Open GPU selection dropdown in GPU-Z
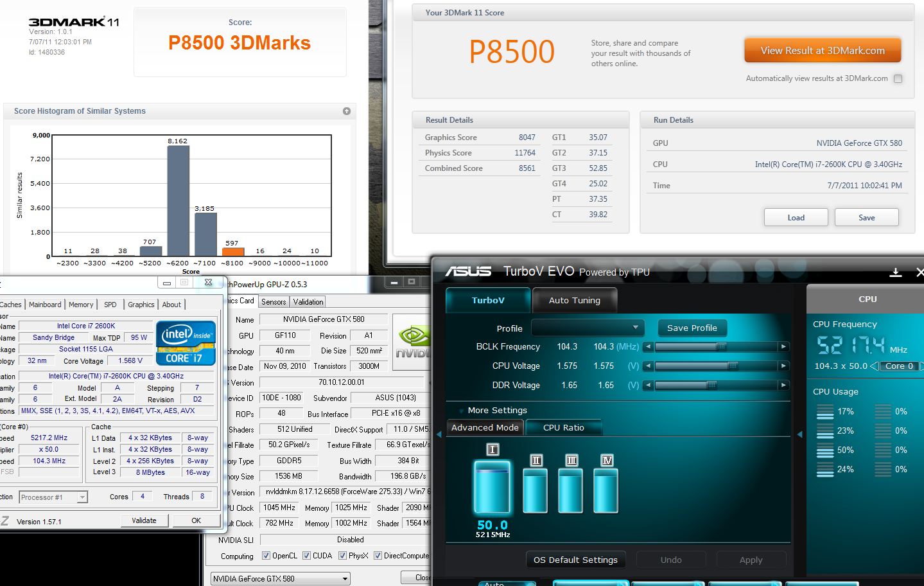The width and height of the screenshot is (924, 586). [281, 579]
